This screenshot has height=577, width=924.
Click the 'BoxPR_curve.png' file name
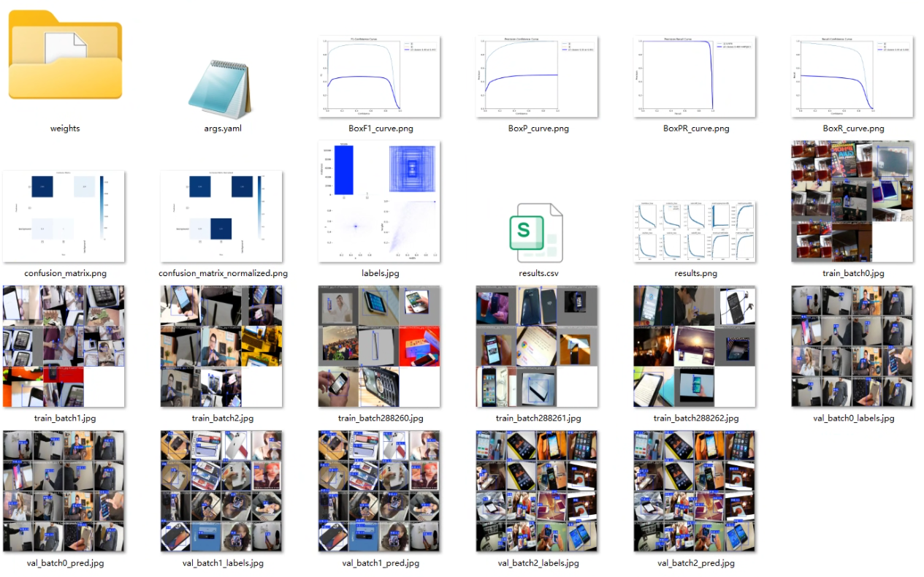[x=696, y=129]
